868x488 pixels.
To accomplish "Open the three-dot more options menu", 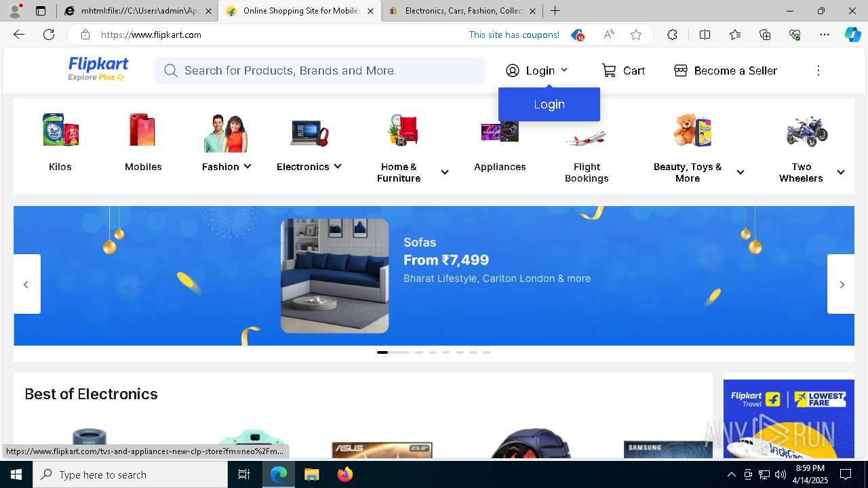I will 818,70.
